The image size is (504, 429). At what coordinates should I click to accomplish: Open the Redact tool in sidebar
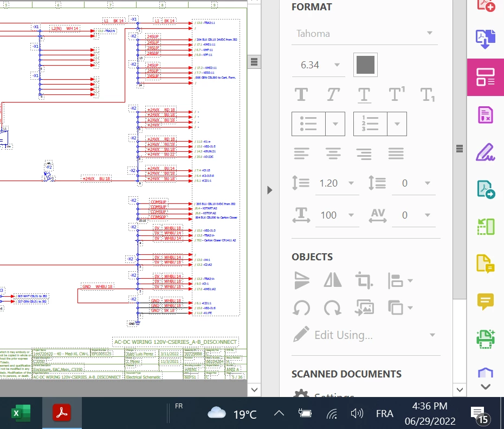coord(486,115)
